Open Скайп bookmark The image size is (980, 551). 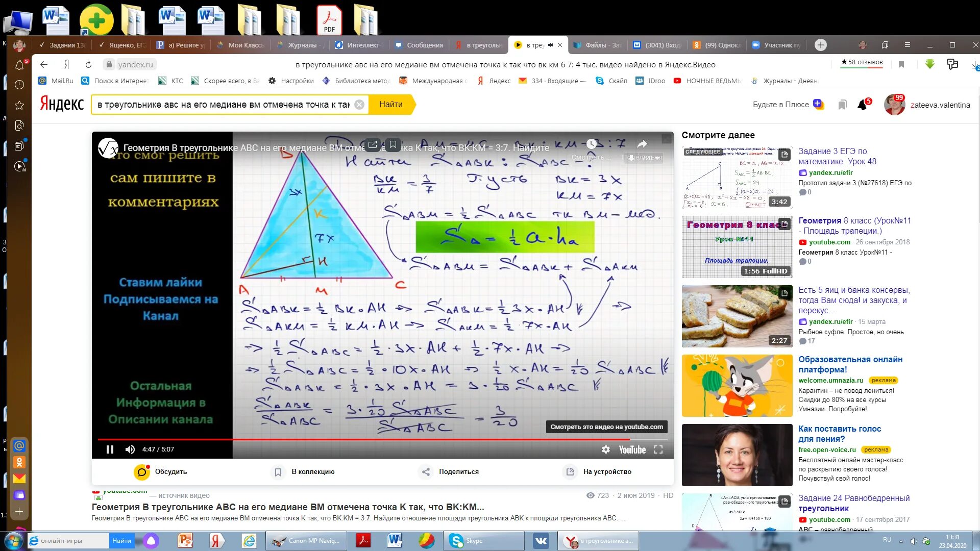tap(611, 81)
